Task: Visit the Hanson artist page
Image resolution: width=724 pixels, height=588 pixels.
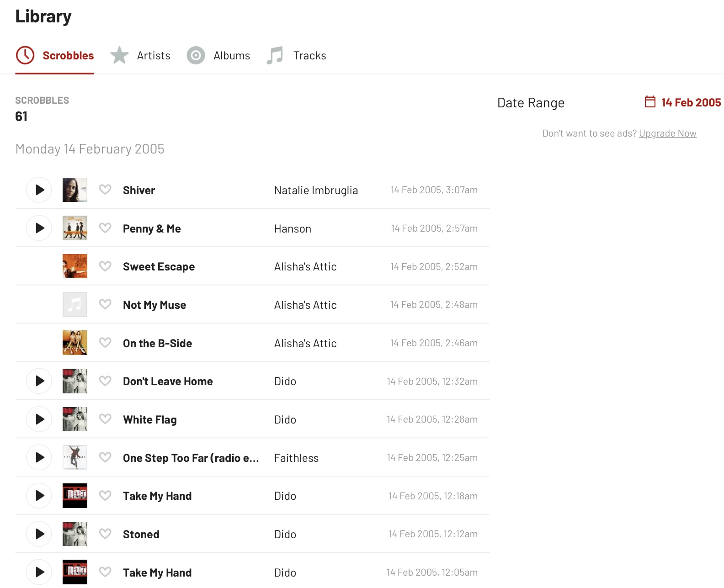Action: pyautogui.click(x=293, y=229)
